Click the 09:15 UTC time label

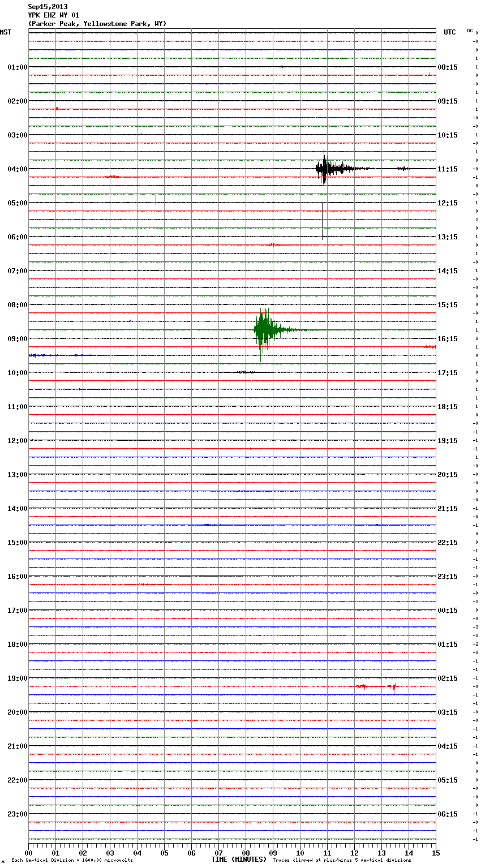[448, 101]
